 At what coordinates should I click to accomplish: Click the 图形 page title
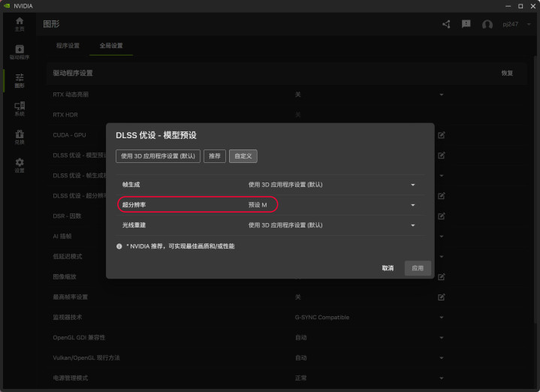51,24
